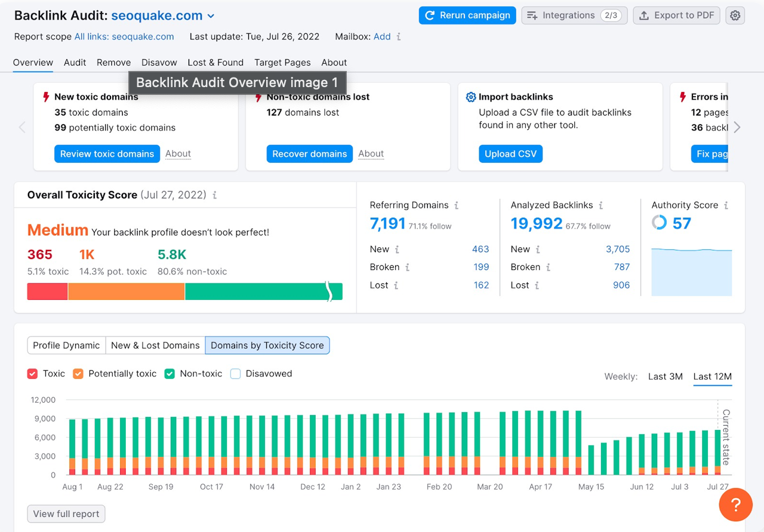Viewport: 764px width, 532px height.
Task: Click info icon next to Analyzed Backlinks
Action: click(601, 205)
